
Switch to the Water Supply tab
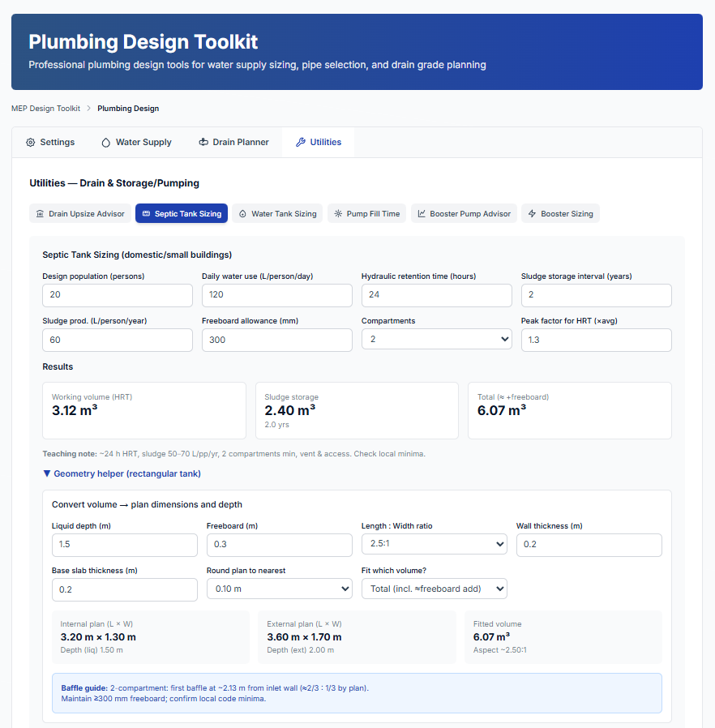click(x=136, y=143)
